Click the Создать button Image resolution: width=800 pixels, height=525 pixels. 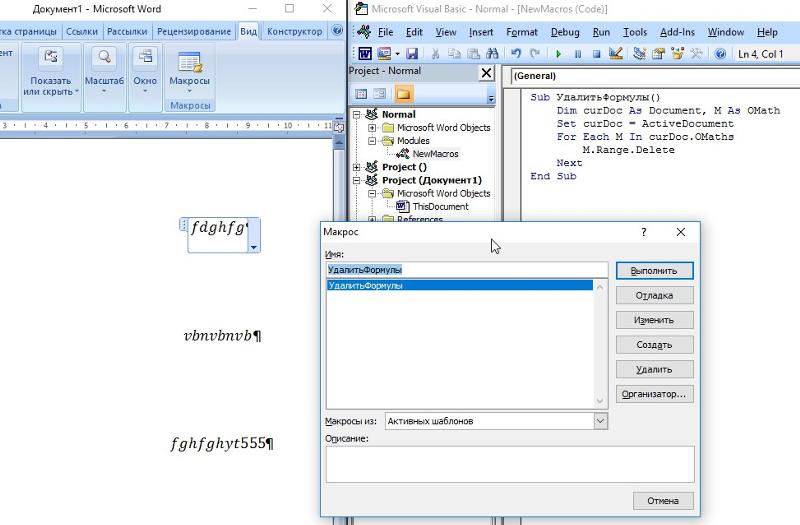(x=654, y=345)
